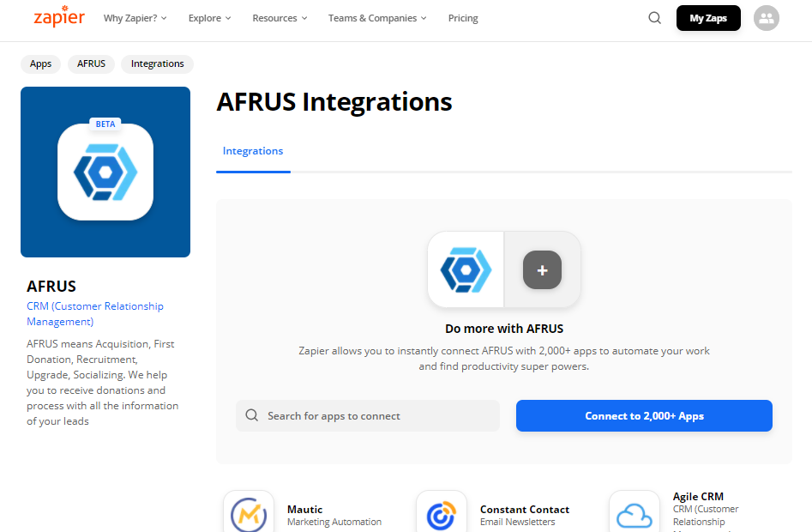The height and width of the screenshot is (532, 812).
Task: Select the Apps breadcrumb
Action: [40, 63]
